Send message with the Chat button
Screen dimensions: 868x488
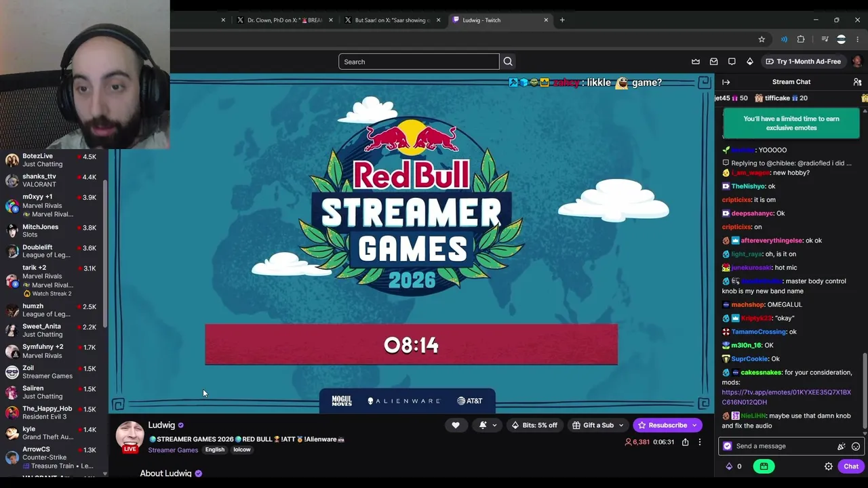coord(851,466)
